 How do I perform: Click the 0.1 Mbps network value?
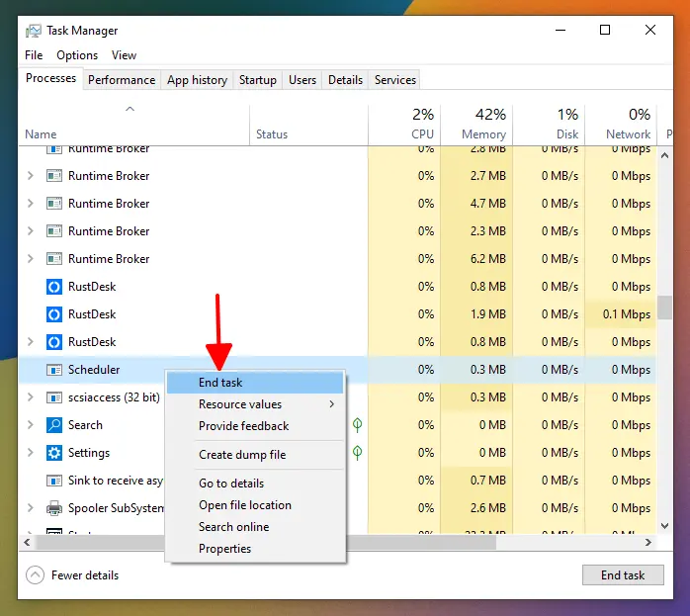point(627,314)
